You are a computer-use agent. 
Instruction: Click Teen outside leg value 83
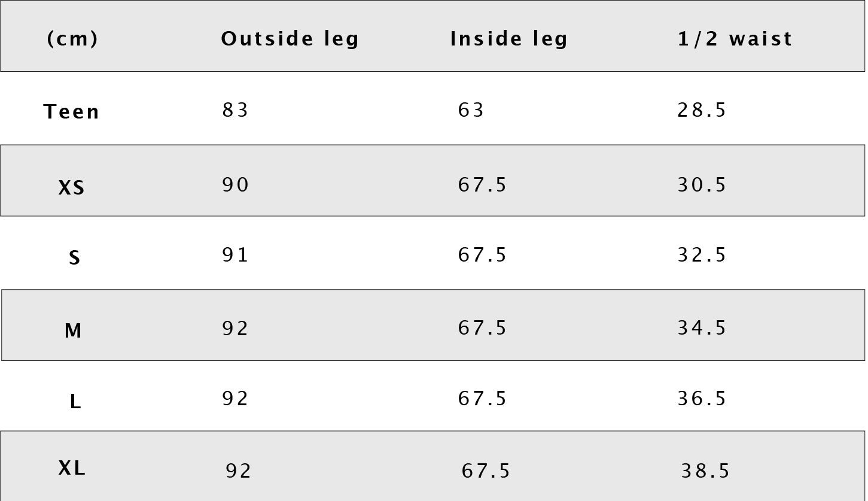(x=235, y=110)
